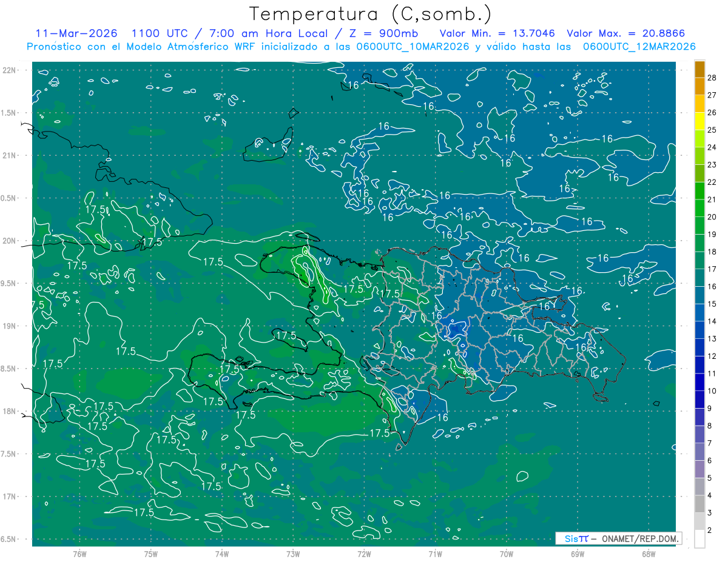Click the yellow swatch between 25 and 26
Screen dimensions: 728x562
(x=699, y=121)
